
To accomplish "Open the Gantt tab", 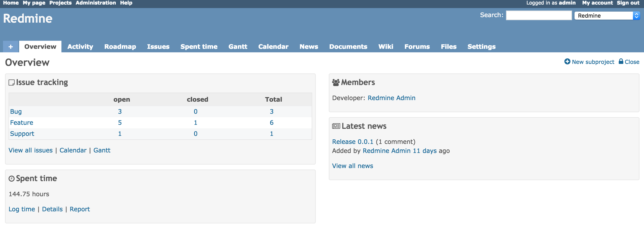I will [238, 47].
